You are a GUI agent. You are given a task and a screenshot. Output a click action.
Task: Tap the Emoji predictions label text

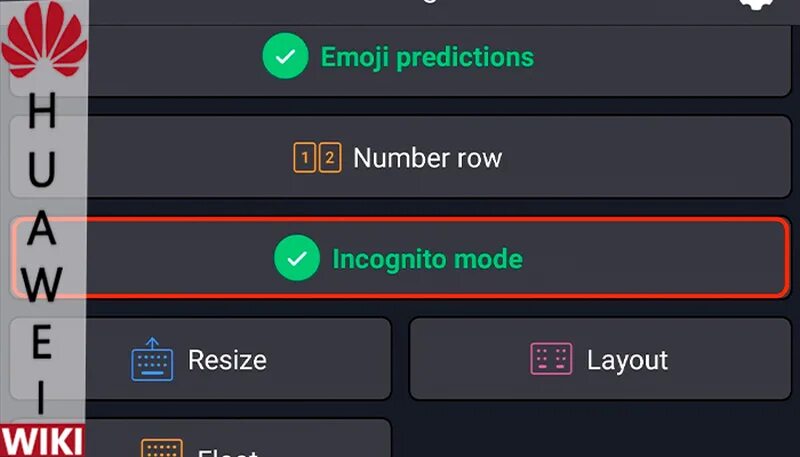click(427, 57)
